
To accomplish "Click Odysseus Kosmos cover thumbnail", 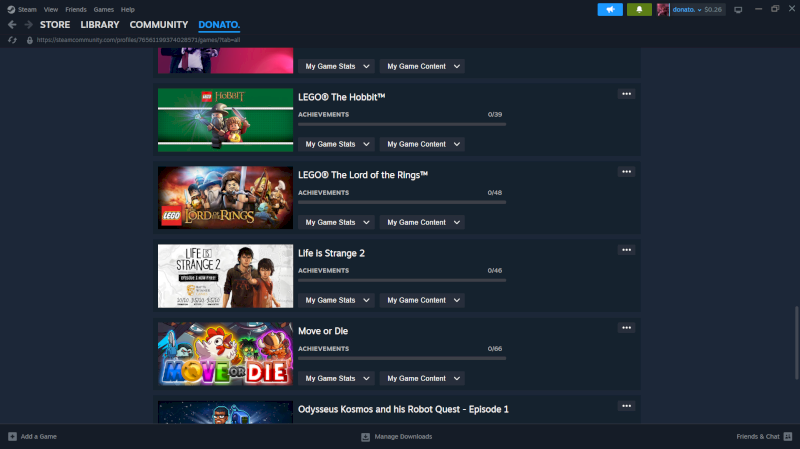I will point(226,412).
